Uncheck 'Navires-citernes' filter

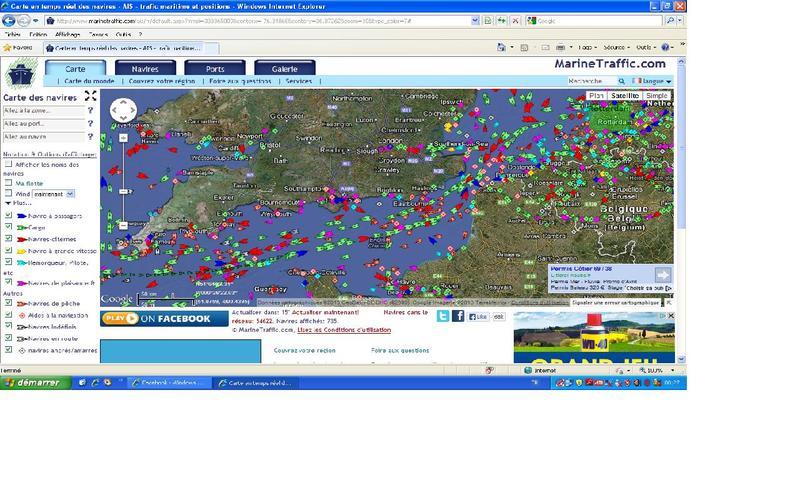tap(8, 238)
